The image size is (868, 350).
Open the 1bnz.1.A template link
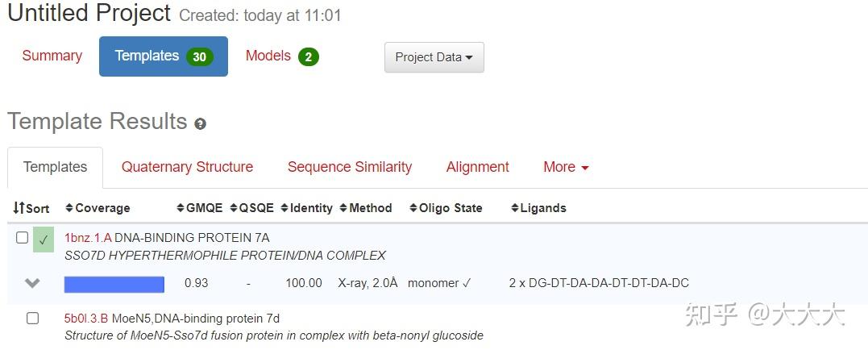tap(88, 238)
